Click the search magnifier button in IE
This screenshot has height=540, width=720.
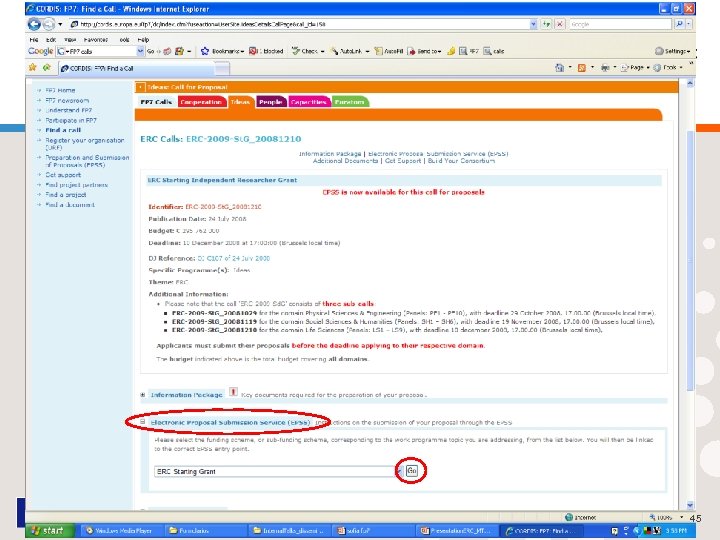[x=679, y=24]
